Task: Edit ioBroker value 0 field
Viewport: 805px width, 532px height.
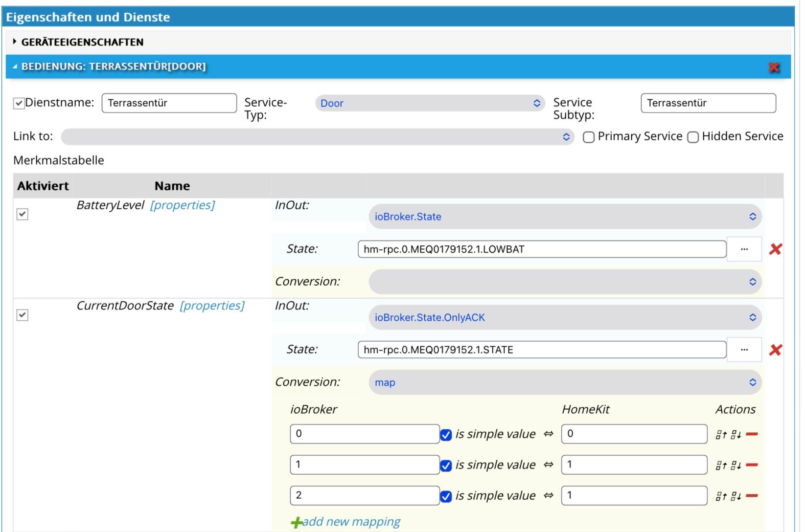Action: coord(365,434)
